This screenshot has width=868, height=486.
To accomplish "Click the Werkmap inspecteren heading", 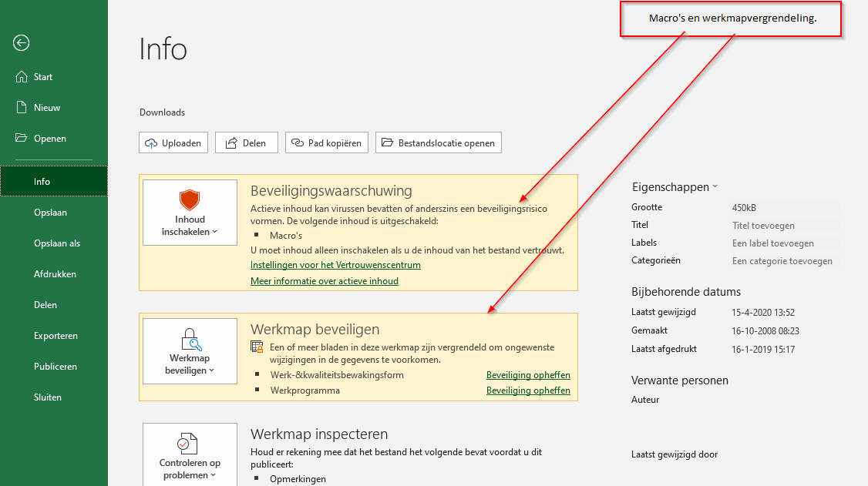I will pyautogui.click(x=319, y=434).
